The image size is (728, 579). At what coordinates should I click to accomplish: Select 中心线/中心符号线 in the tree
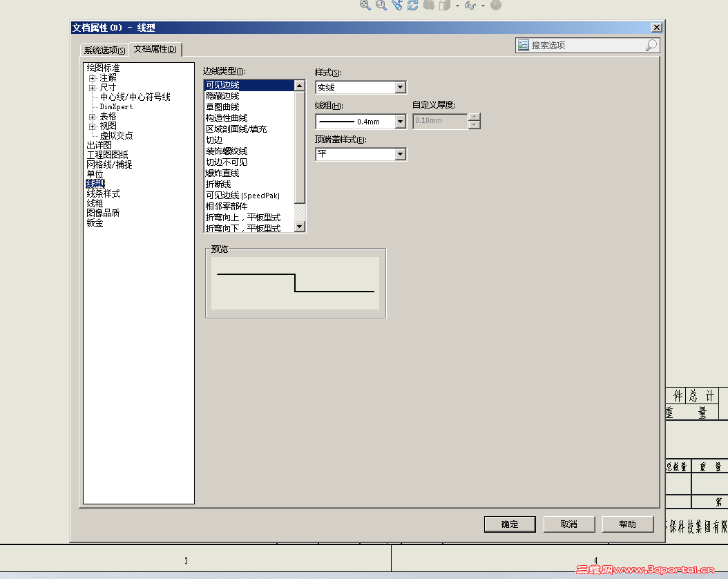pos(135,97)
